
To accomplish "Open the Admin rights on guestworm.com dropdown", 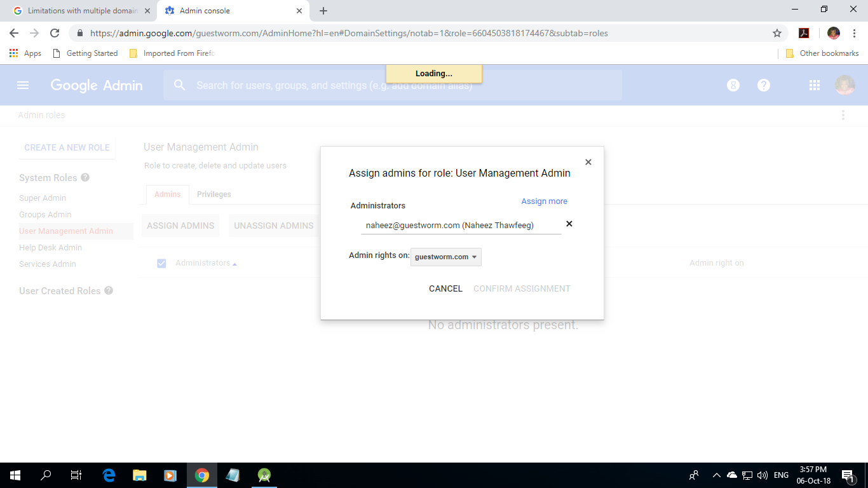I will 446,257.
